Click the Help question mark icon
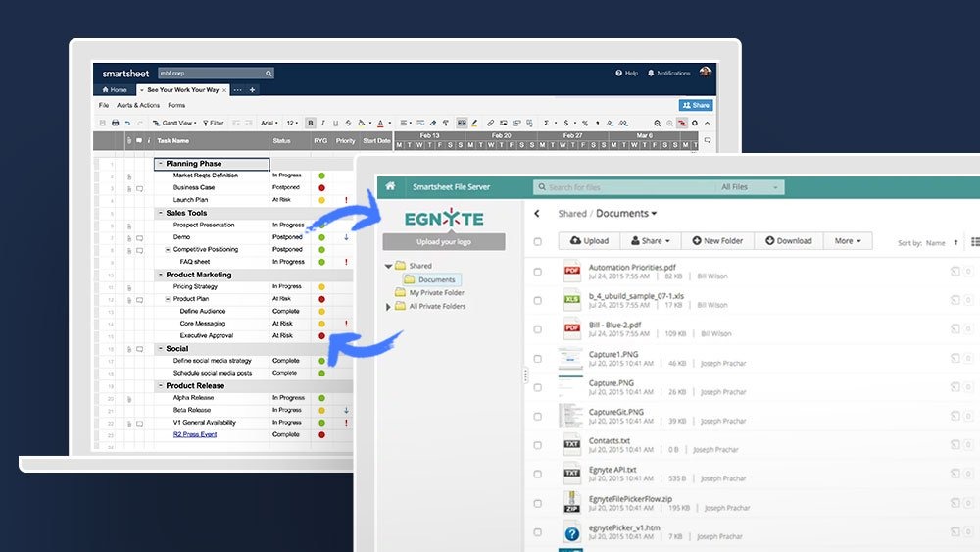The width and height of the screenshot is (980, 552). click(618, 73)
